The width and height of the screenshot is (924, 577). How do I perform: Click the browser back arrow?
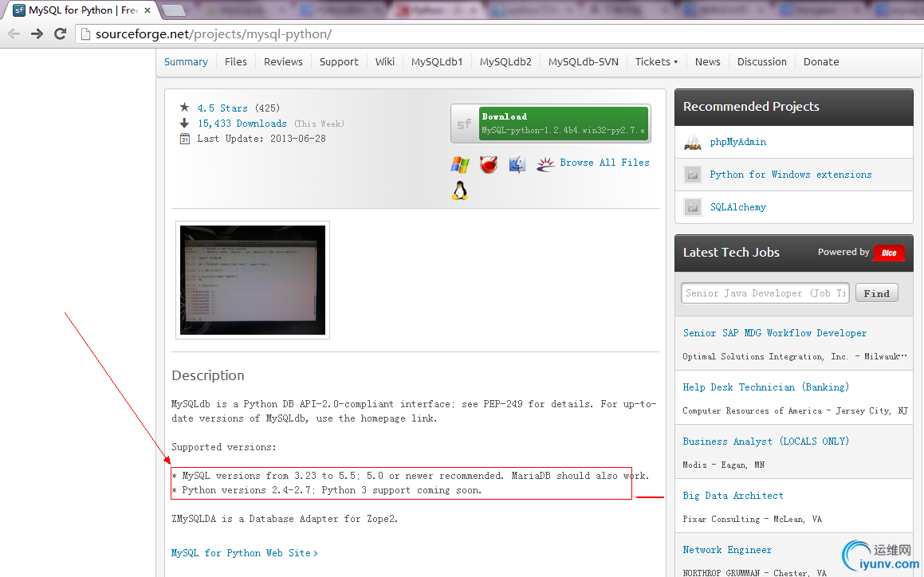[14, 33]
